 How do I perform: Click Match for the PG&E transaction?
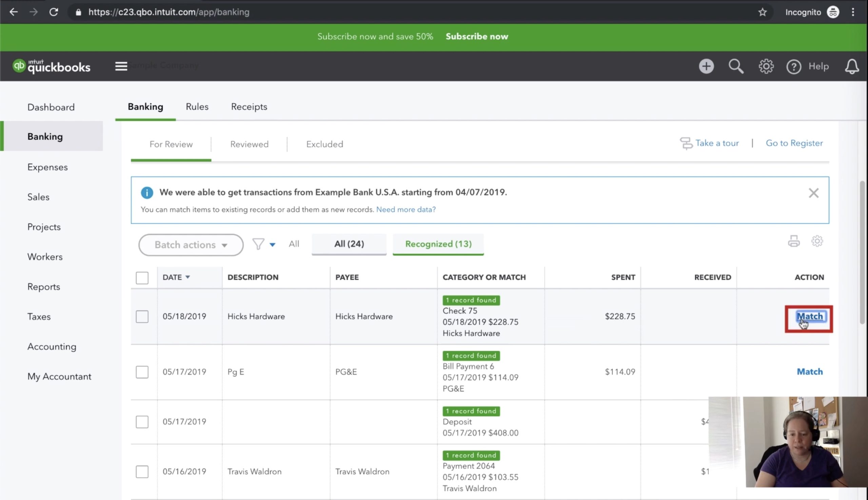click(810, 372)
